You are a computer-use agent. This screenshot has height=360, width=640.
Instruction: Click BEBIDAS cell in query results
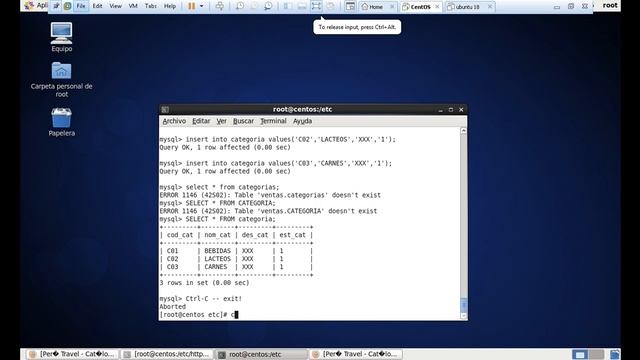point(218,251)
